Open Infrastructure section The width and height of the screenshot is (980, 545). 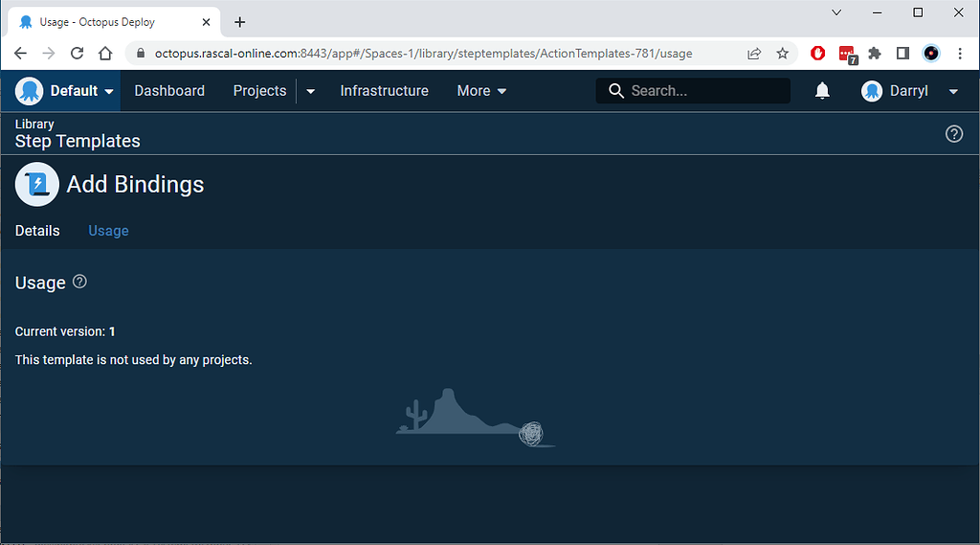[x=385, y=91]
